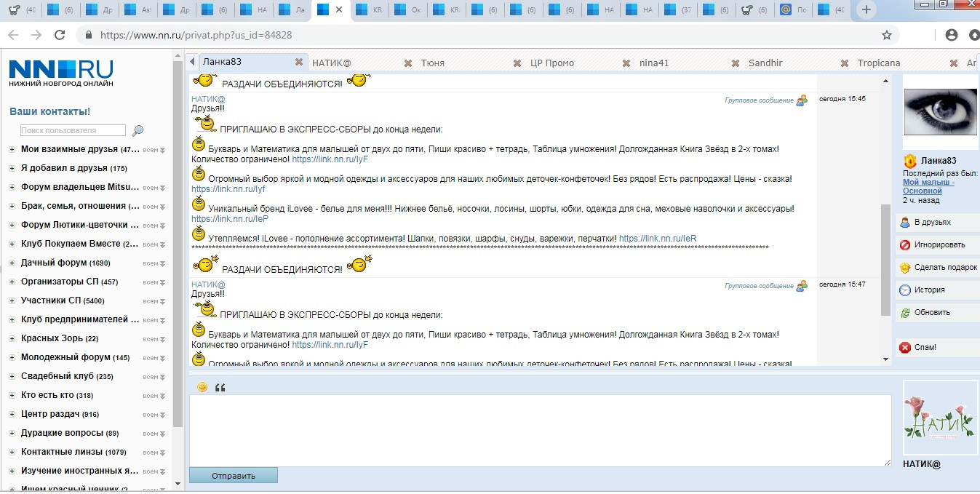Go back using the browser back arrow

pyautogui.click(x=13, y=35)
